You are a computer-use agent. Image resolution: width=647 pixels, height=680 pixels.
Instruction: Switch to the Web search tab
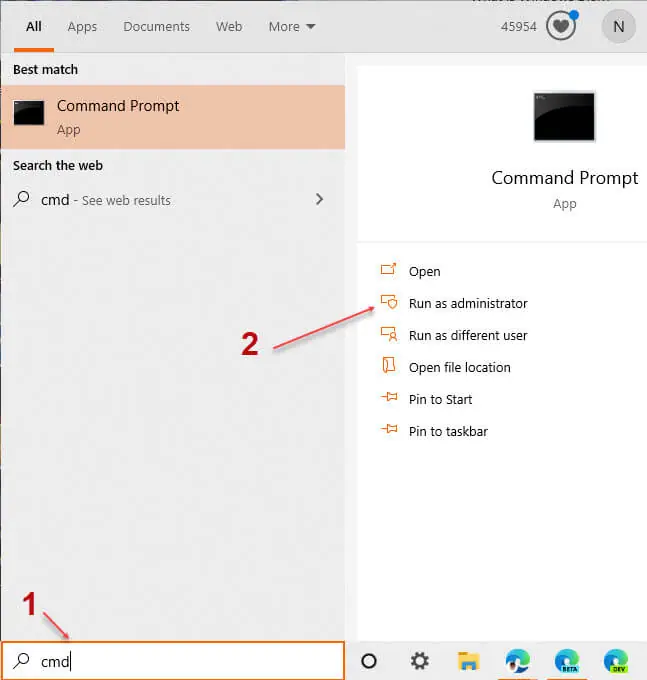coord(229,27)
